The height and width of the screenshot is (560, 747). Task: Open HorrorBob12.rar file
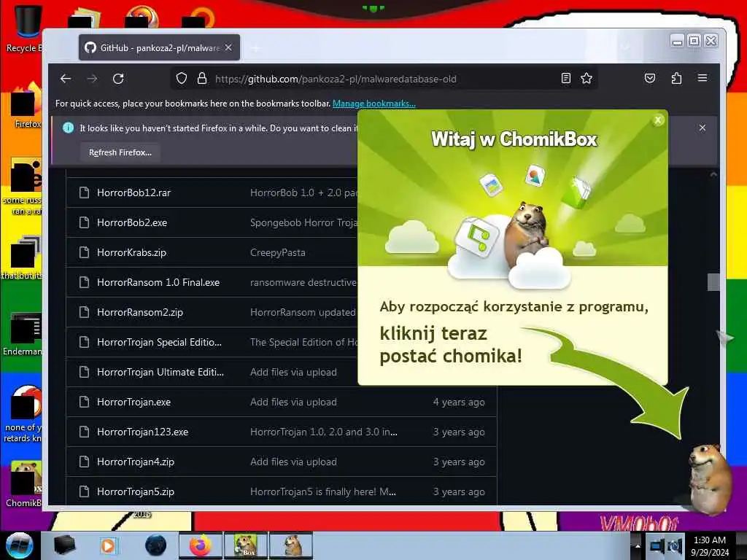coord(133,192)
